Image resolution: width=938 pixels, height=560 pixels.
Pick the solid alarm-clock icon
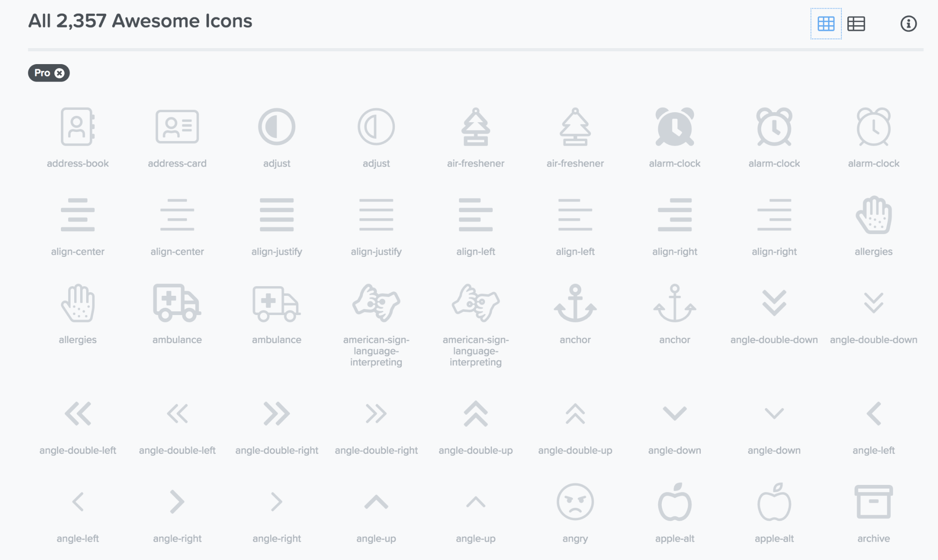click(x=674, y=127)
